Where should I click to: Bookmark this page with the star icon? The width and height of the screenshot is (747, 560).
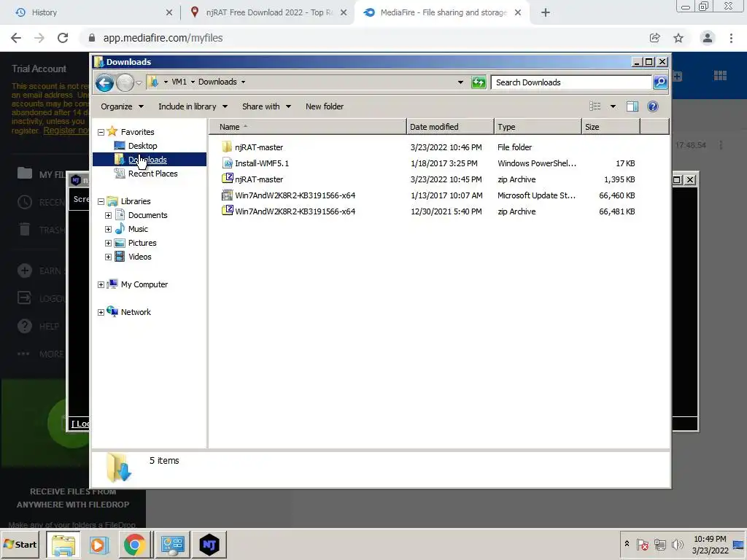(678, 38)
